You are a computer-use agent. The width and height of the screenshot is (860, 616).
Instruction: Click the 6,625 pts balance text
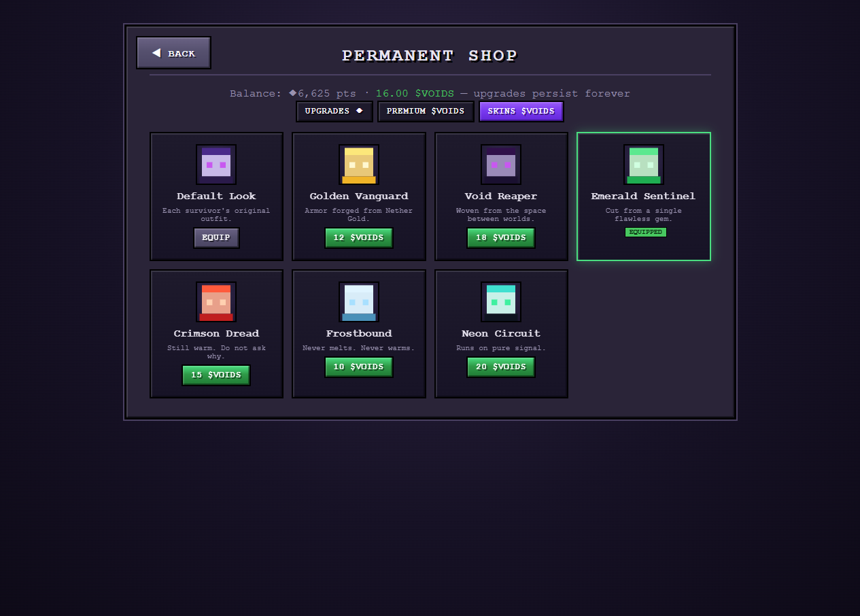pos(322,94)
